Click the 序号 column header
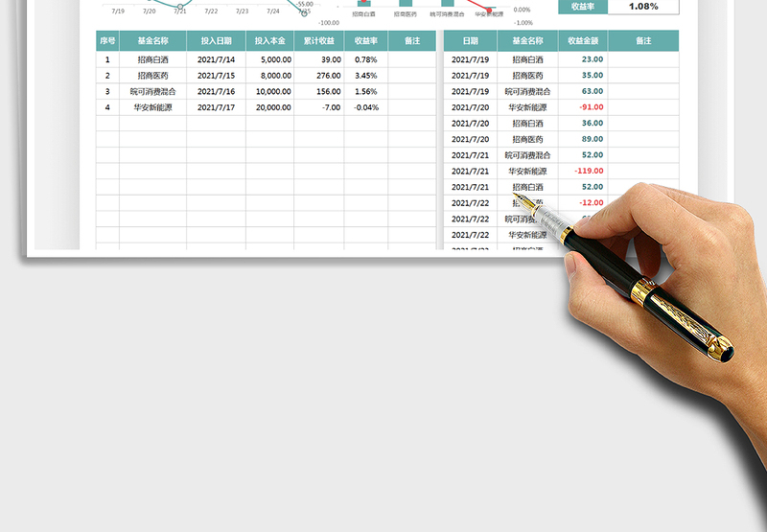 107,41
